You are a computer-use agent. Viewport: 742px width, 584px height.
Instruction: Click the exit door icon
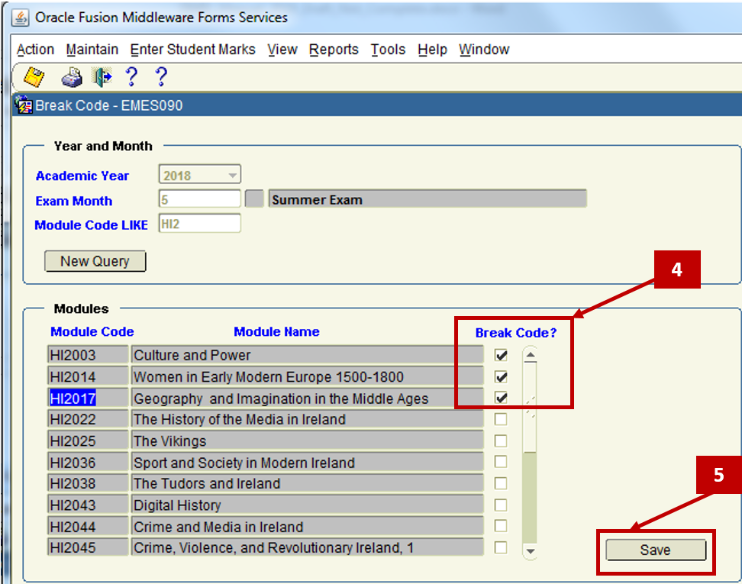(101, 77)
